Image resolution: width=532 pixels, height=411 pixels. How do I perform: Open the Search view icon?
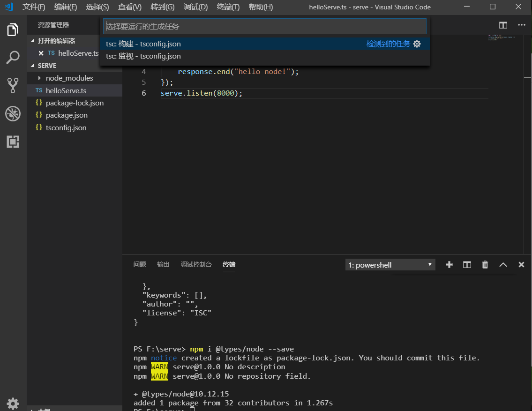pos(13,58)
